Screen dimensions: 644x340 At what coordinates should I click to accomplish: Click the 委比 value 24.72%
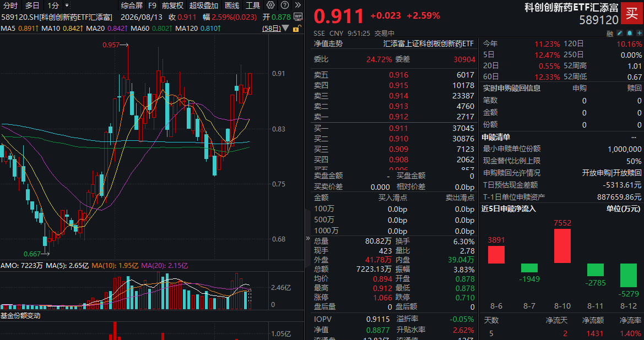point(379,59)
